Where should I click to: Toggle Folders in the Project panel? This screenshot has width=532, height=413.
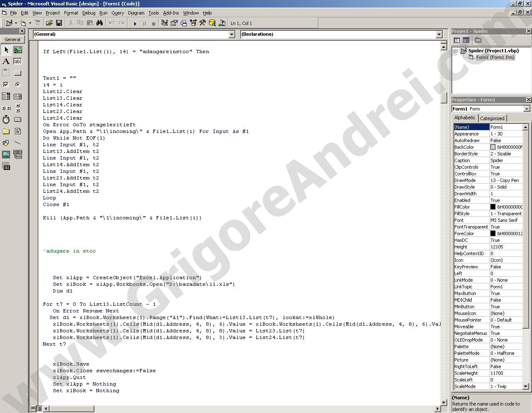point(478,40)
